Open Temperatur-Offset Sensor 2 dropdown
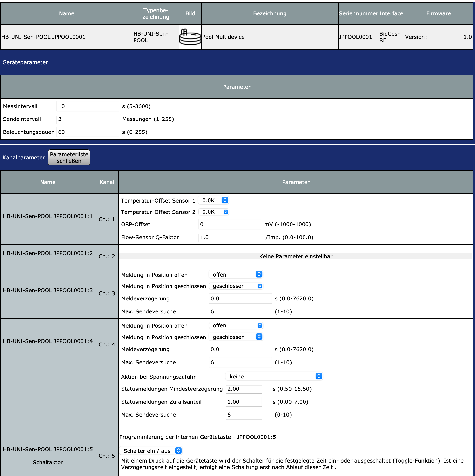This screenshot has width=475, height=476. 213,212
